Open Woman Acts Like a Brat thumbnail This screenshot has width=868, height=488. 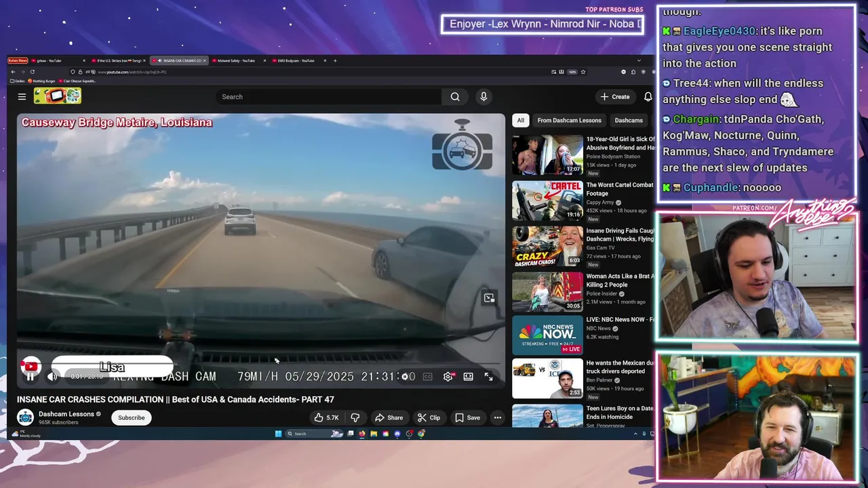547,291
